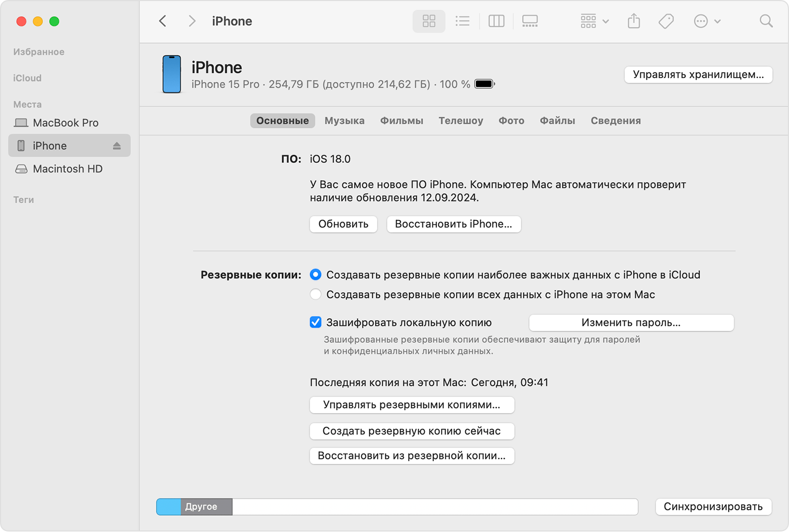Click the iOS 18.0 version text
789x532 pixels.
click(330, 159)
